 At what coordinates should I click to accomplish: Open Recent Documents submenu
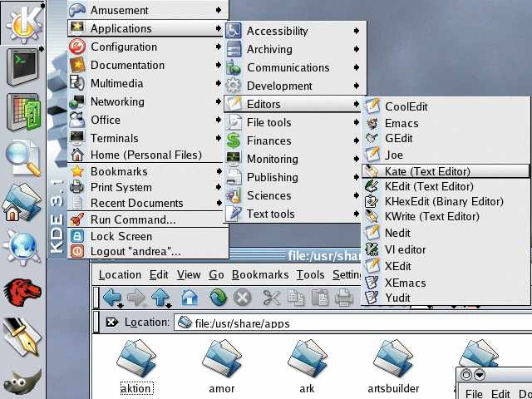145,203
